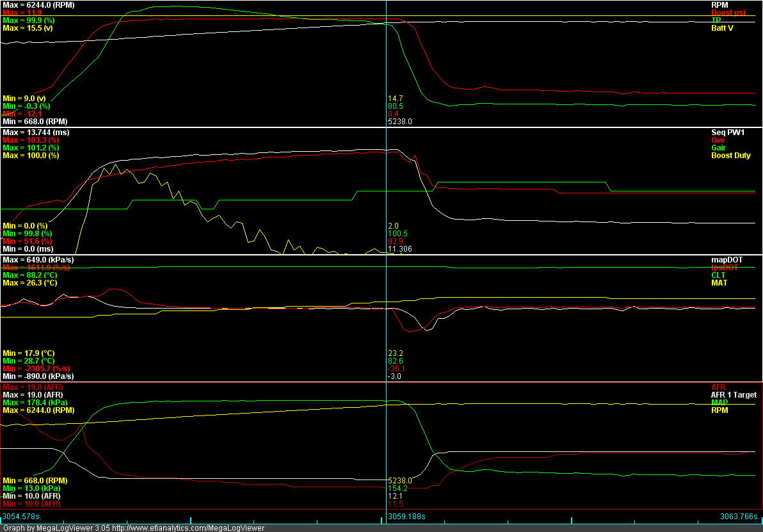Viewport: 763px width, 532px height.
Task: Select the Gair legend label
Action: point(719,148)
